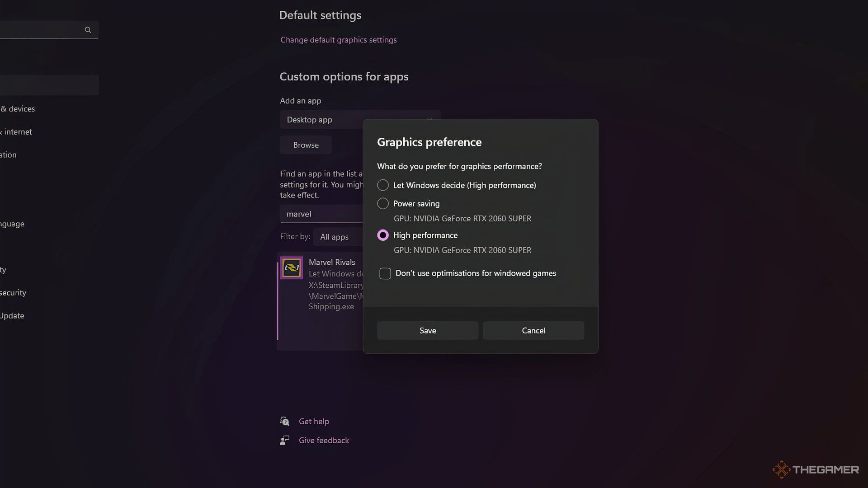This screenshot has height=488, width=868.
Task: Click the Get help headset icon
Action: [x=284, y=421]
